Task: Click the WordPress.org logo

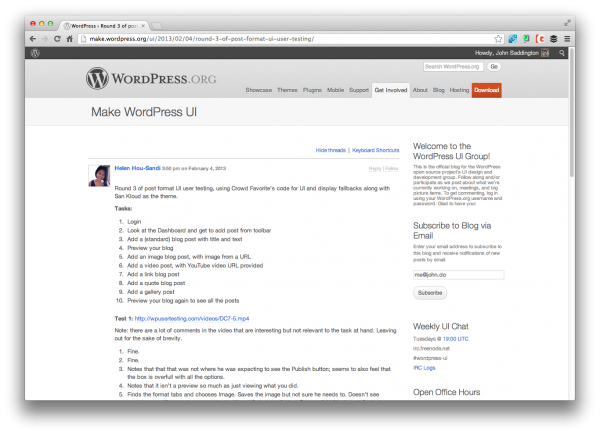Action: point(151,78)
